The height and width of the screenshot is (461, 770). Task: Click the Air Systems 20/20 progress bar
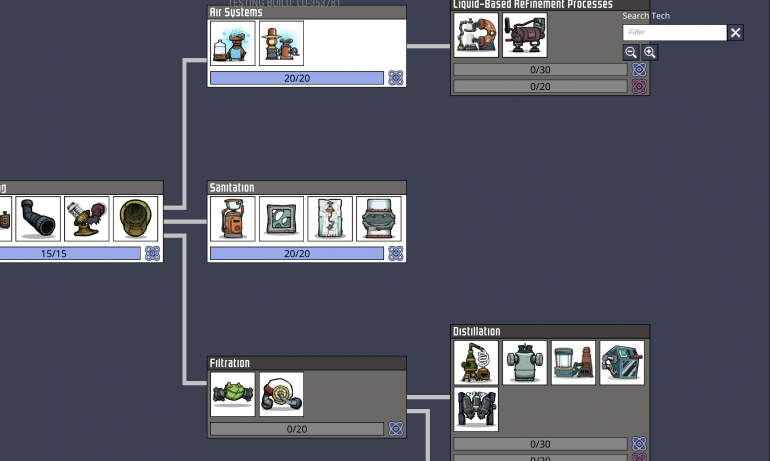296,78
